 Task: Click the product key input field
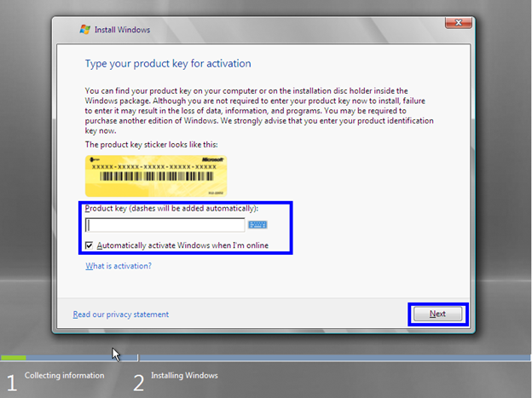(165, 225)
